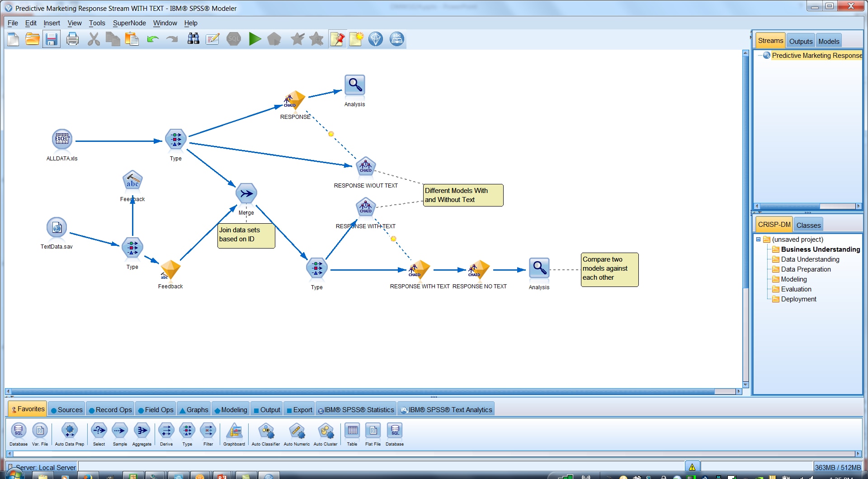Select the Auto Cluster node
Image resolution: width=868 pixels, height=479 pixels.
click(x=325, y=432)
